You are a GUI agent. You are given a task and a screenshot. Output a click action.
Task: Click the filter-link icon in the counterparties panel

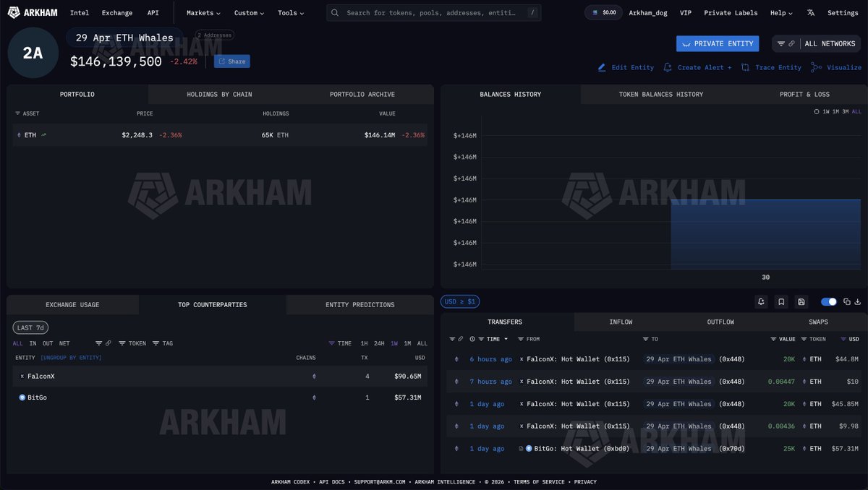coord(103,343)
